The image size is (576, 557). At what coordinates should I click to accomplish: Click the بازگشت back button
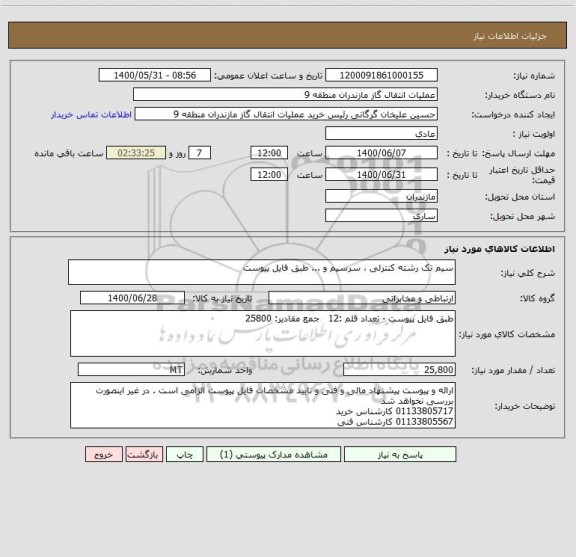click(144, 454)
